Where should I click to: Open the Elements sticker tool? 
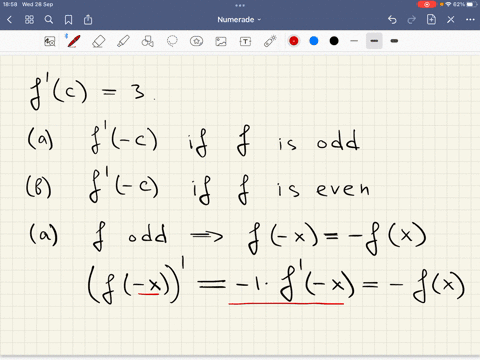(196, 41)
